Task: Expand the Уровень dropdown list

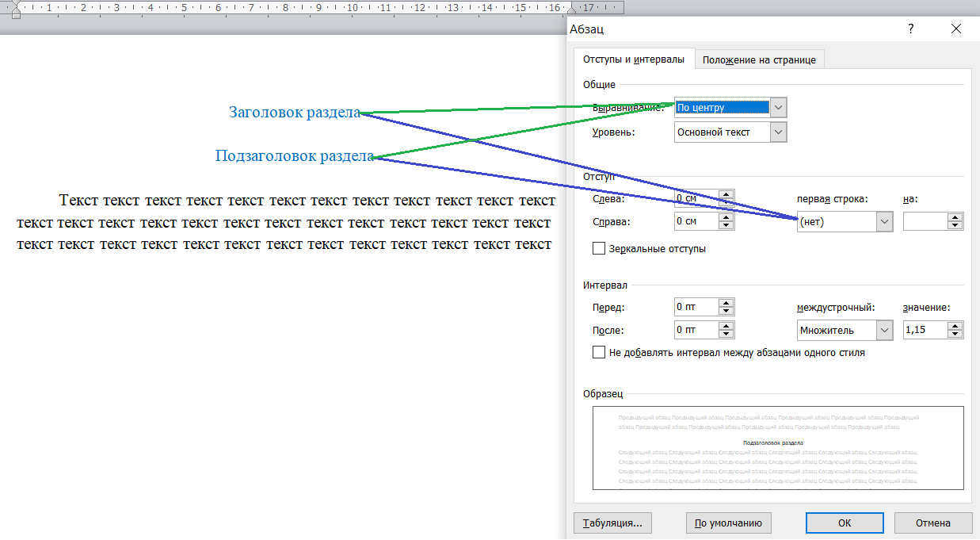Action: (x=778, y=132)
